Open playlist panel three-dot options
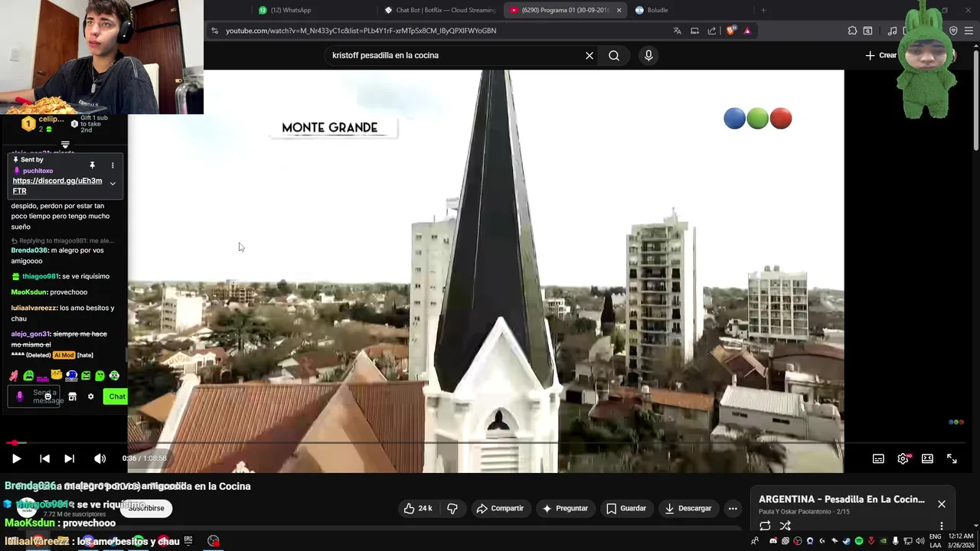The image size is (980, 551). [x=942, y=526]
